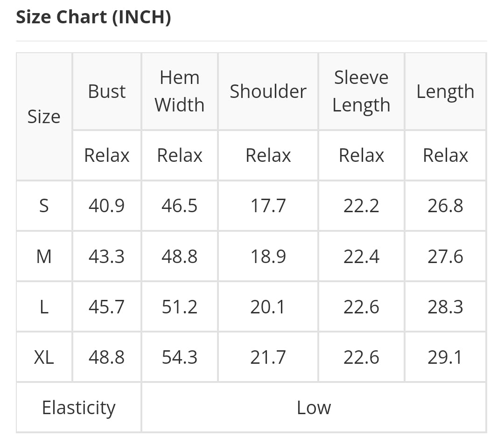Select the L size row label
504x444 pixels.
click(44, 307)
